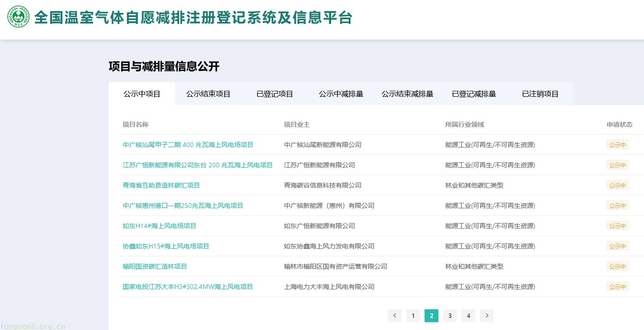Click 公示中 badge for 协鑫如东H15# row

(618, 246)
